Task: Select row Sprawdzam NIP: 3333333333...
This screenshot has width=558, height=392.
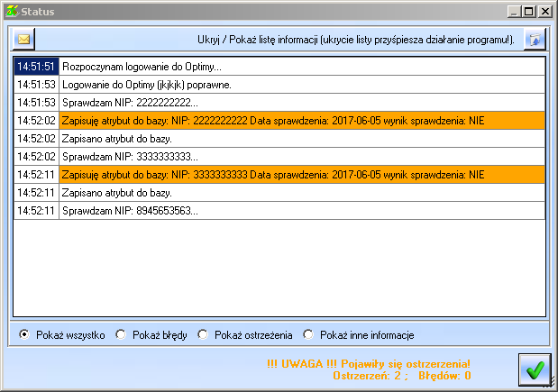Action: (x=302, y=157)
